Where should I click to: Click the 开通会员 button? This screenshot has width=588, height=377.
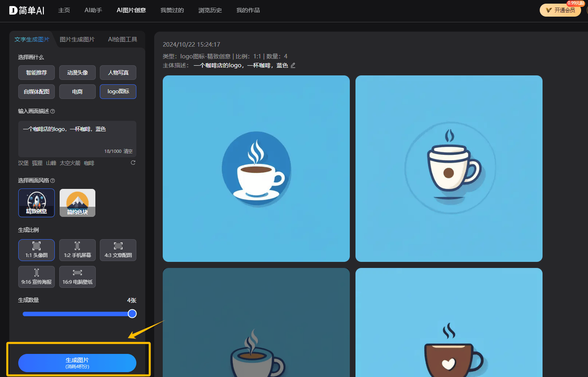coord(560,10)
